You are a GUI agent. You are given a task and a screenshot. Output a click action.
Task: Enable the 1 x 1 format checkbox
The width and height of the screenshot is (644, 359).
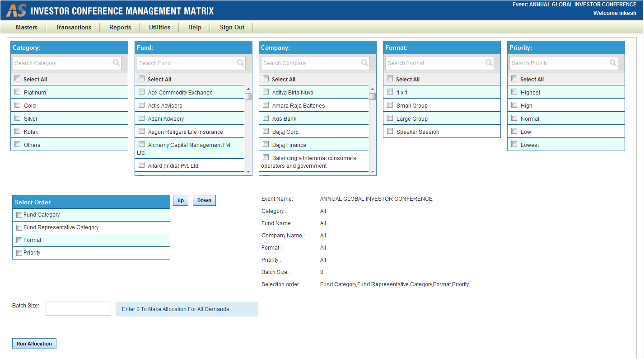[x=390, y=92]
